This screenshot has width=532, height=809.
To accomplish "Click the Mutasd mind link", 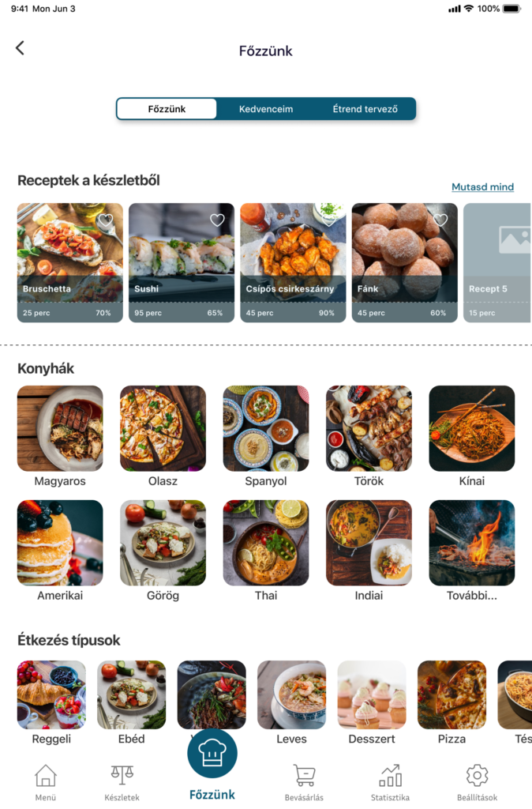I will (x=482, y=186).
